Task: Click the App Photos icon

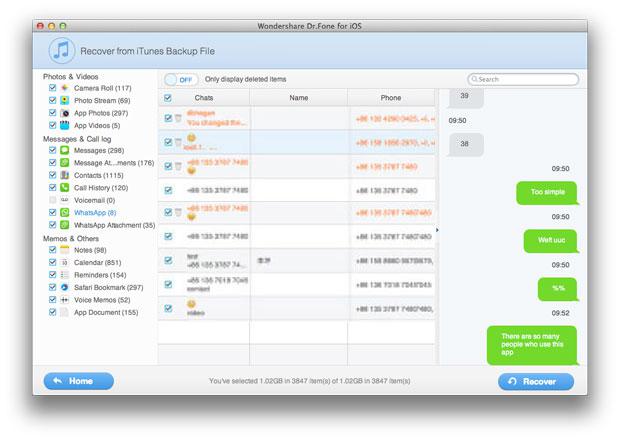Action: (64, 113)
